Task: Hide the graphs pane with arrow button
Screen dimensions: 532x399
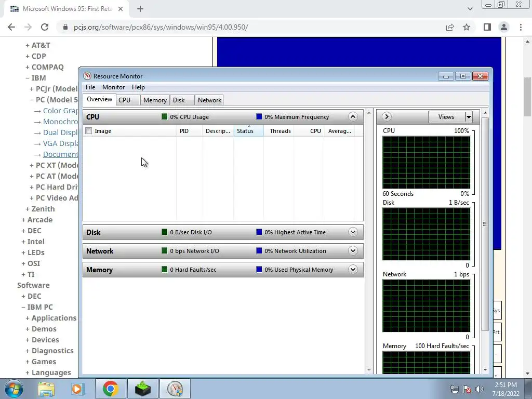Action: pos(387,117)
